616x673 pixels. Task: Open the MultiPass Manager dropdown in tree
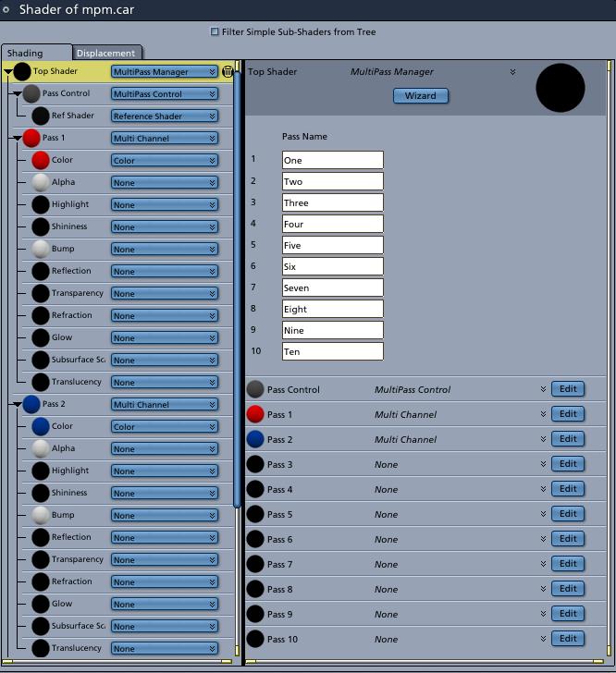point(165,72)
